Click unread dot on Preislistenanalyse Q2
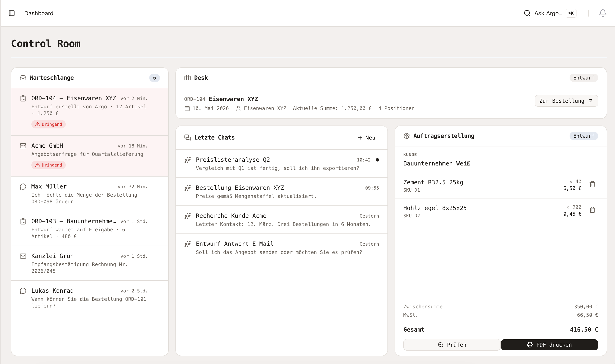 point(377,160)
